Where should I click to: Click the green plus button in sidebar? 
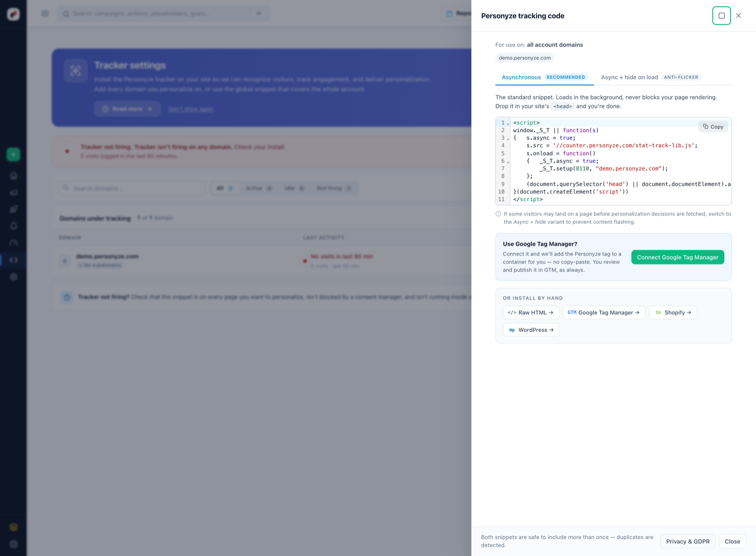pos(13,154)
